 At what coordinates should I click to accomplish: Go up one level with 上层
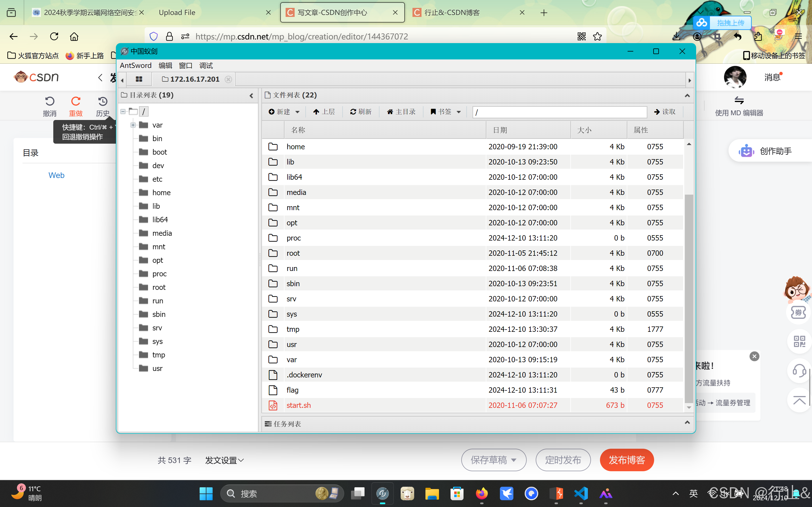[324, 112]
